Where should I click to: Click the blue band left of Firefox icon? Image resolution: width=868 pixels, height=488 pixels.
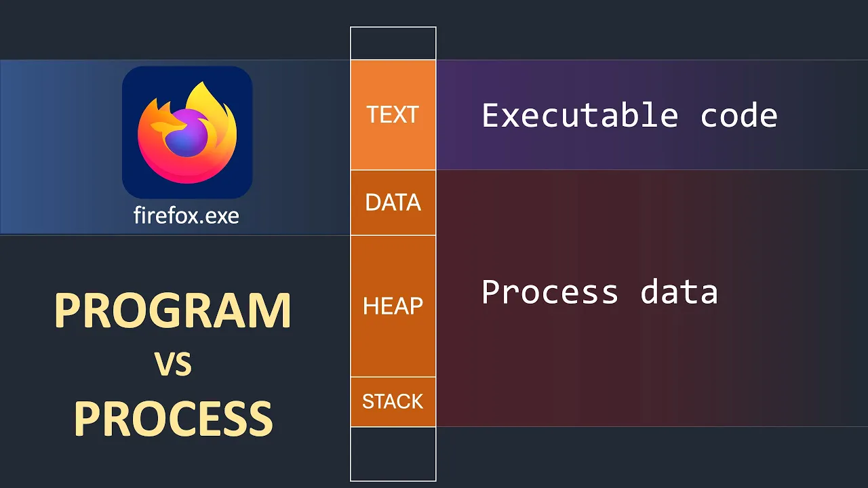(61, 147)
